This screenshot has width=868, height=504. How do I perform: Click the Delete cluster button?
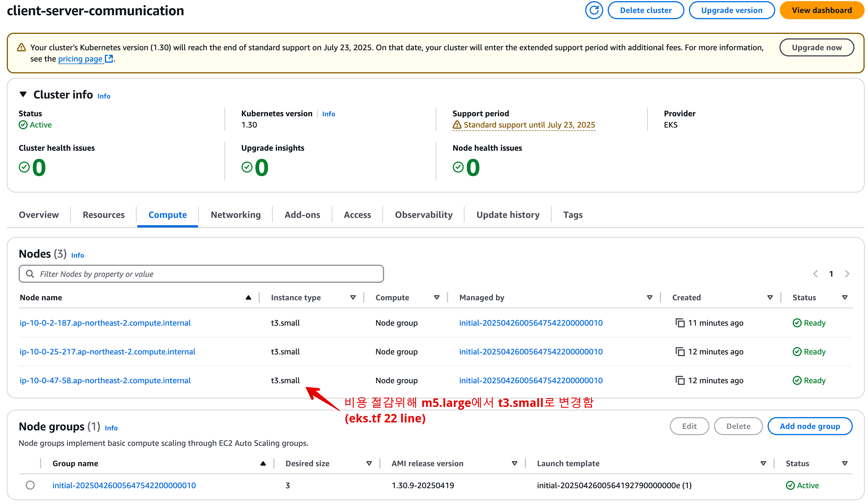tap(646, 10)
